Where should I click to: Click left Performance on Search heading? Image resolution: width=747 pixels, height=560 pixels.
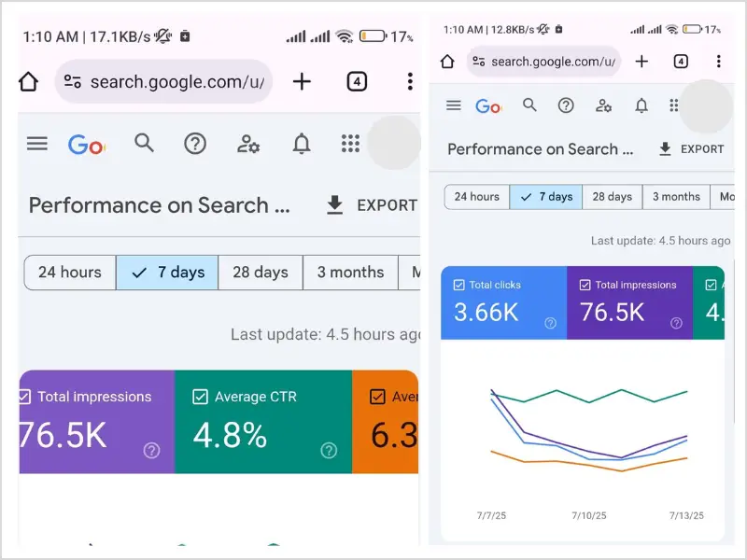159,205
